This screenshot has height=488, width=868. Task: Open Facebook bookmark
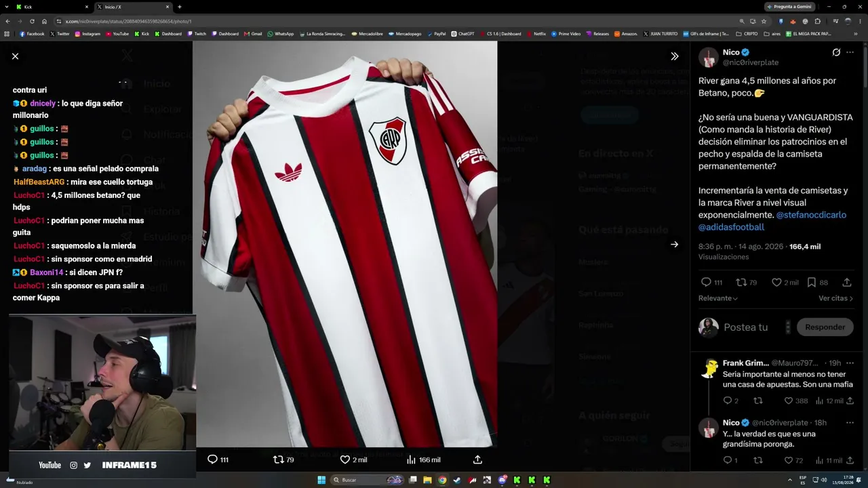point(32,34)
